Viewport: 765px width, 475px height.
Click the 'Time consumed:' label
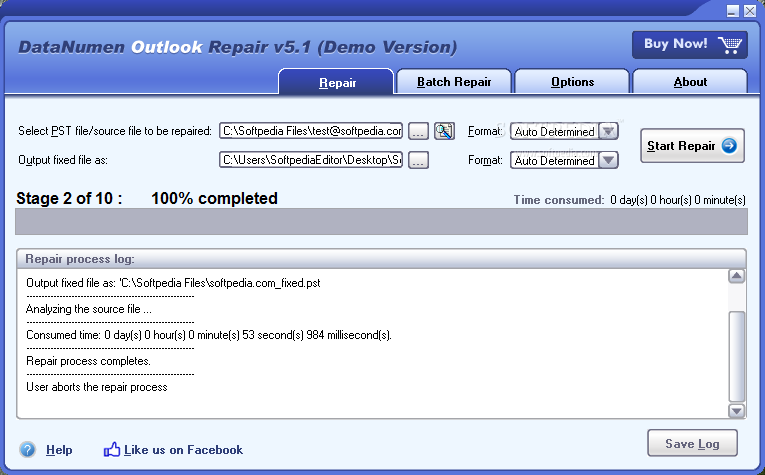[559, 200]
